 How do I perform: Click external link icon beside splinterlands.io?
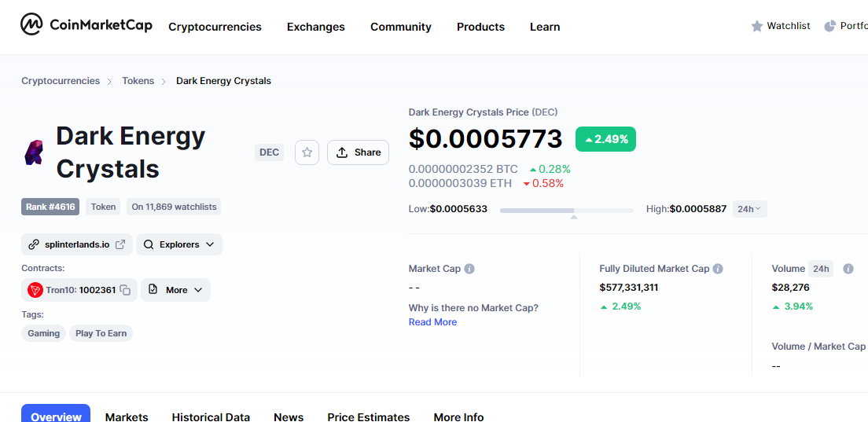click(x=120, y=244)
